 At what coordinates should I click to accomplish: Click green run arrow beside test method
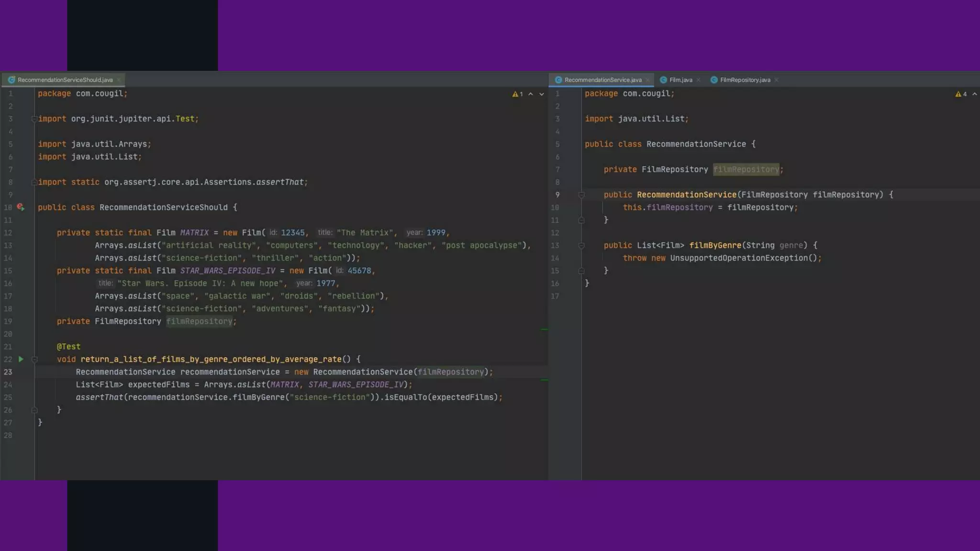point(21,359)
